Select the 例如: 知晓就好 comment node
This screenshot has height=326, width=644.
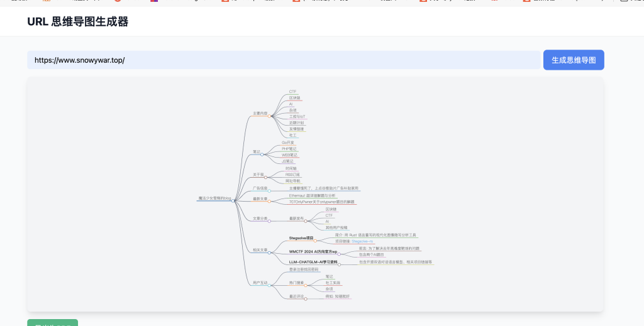click(x=338, y=296)
